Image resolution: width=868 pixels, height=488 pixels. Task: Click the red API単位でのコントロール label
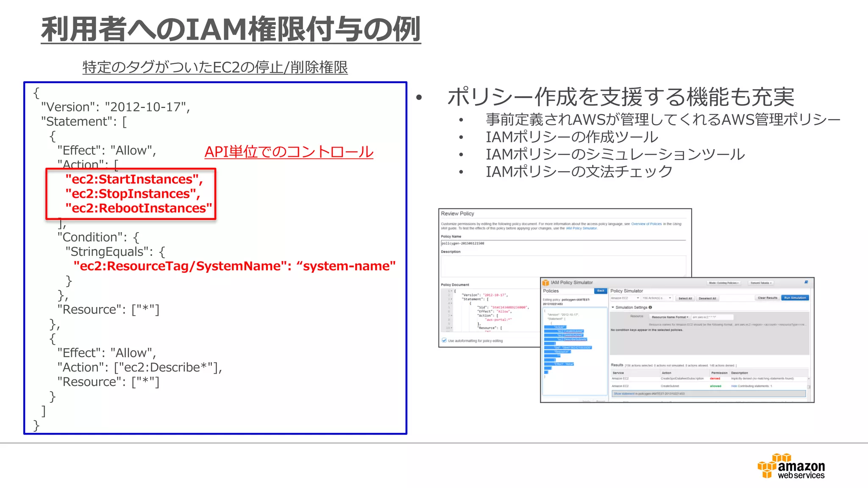pyautogui.click(x=289, y=152)
